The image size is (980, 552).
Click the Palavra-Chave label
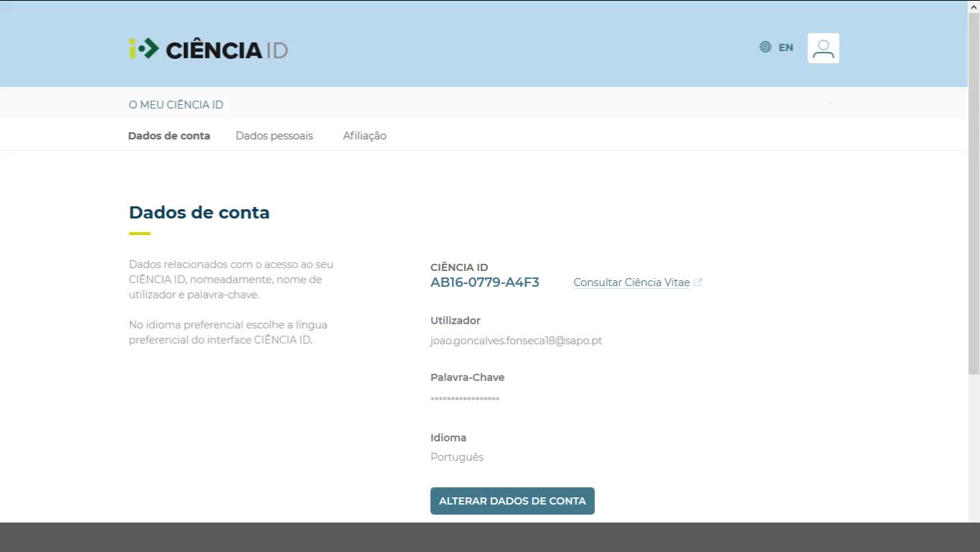(467, 377)
